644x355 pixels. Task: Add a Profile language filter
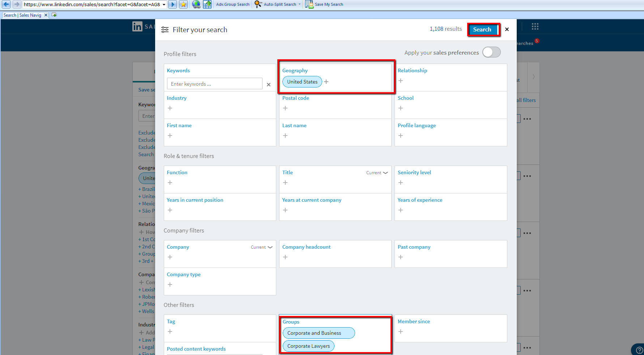(401, 136)
